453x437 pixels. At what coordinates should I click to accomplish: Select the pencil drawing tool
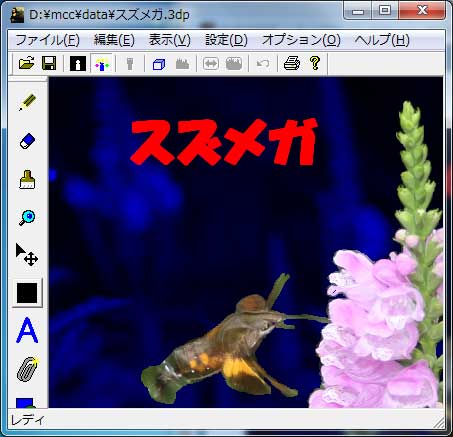(x=27, y=102)
